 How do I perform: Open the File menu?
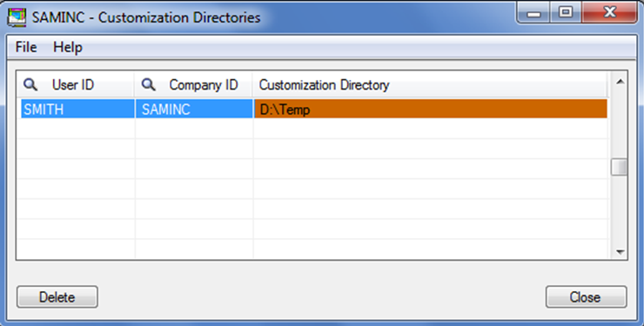[26, 47]
